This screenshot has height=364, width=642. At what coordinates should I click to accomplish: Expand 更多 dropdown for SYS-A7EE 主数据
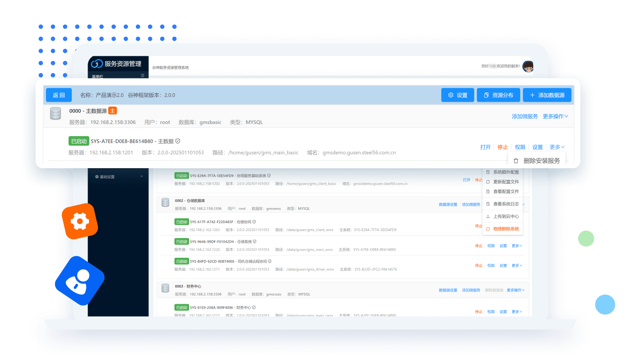click(x=557, y=147)
